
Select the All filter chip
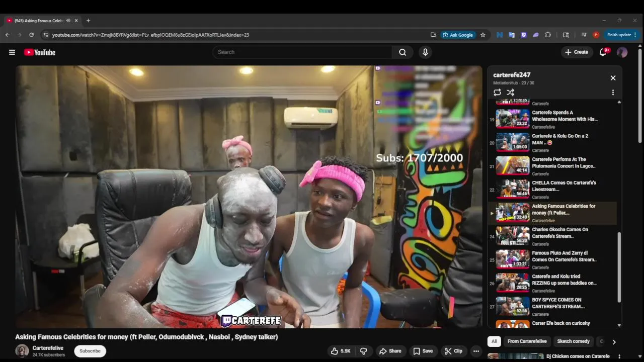tap(494, 341)
